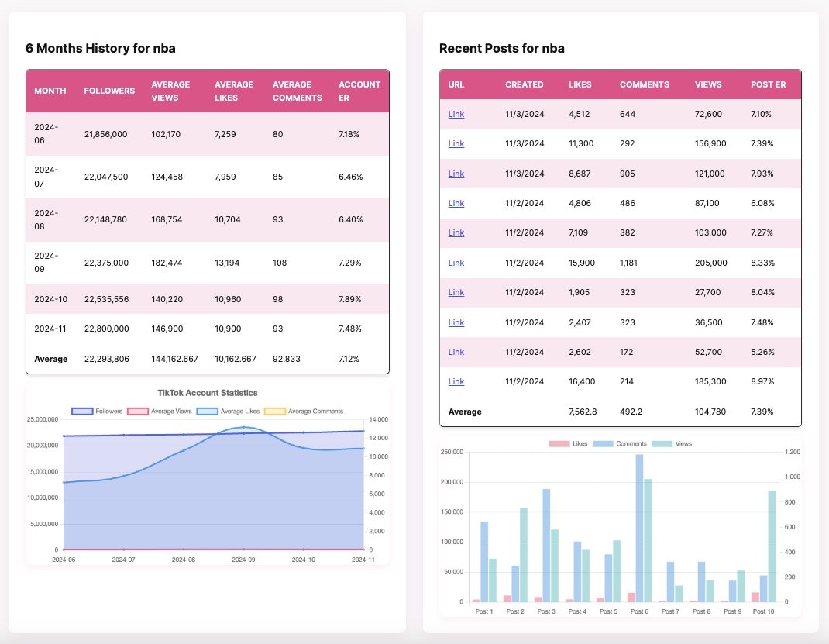Open the Link for the 36,500 views post

click(x=456, y=322)
